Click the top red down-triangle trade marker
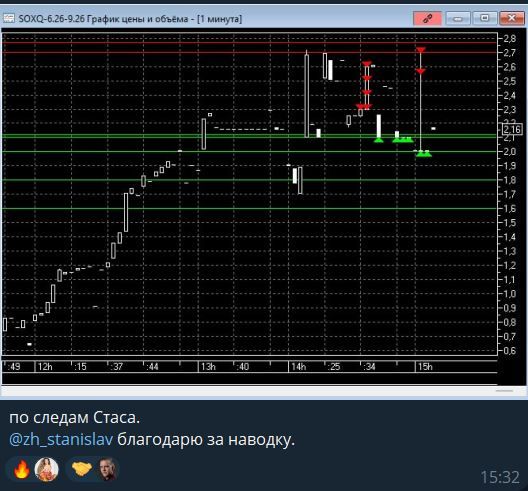 point(421,50)
